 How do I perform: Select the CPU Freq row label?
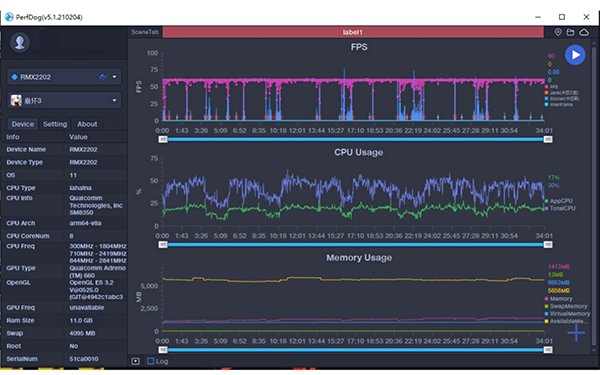(x=20, y=246)
